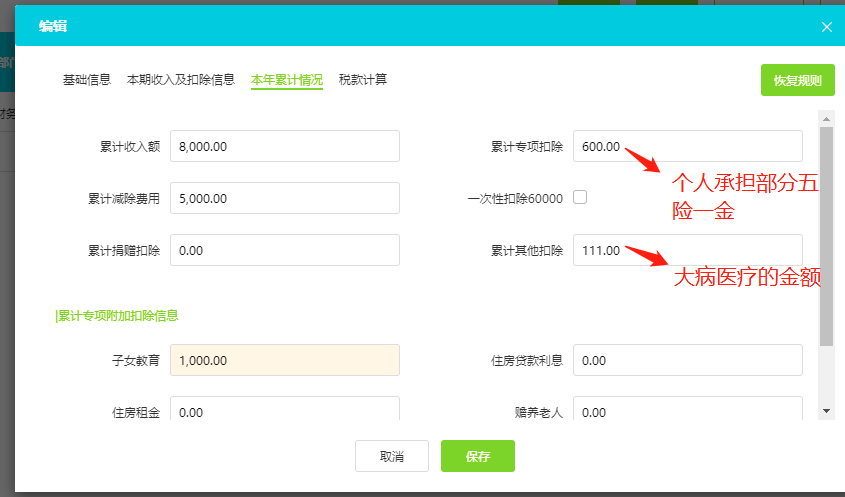Close the 编辑 dialog with the X icon
This screenshot has height=497, width=845.
826,27
